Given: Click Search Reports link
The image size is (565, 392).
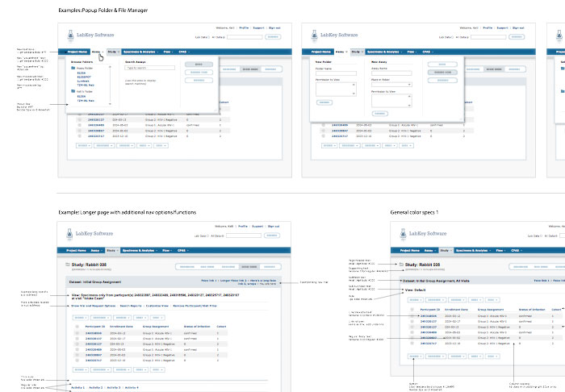Looking at the screenshot, I should 131,306.
